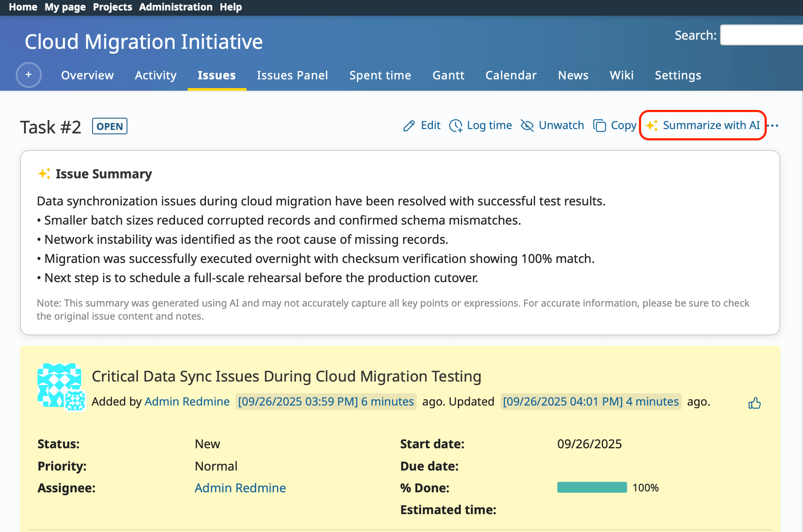The height and width of the screenshot is (532, 803).
Task: Switch to the Gantt tab
Action: [x=448, y=75]
